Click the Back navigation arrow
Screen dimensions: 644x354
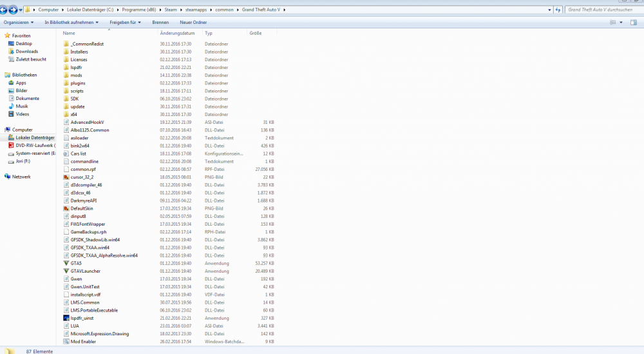[4, 10]
